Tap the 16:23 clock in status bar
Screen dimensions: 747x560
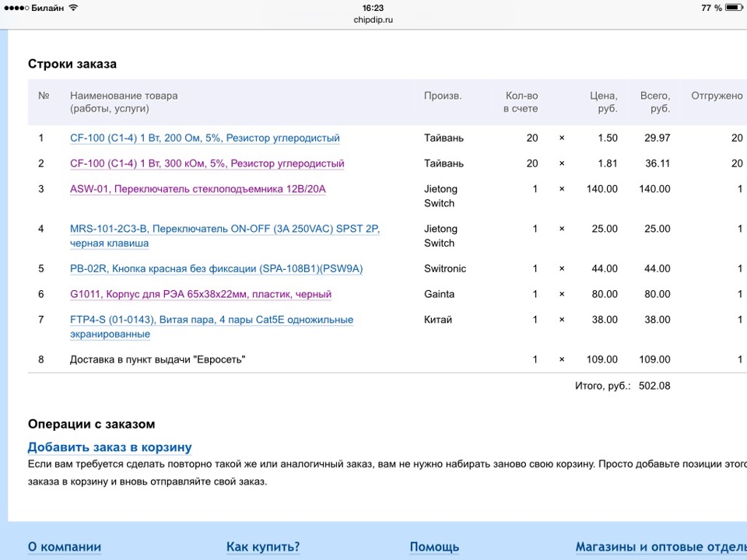click(373, 8)
